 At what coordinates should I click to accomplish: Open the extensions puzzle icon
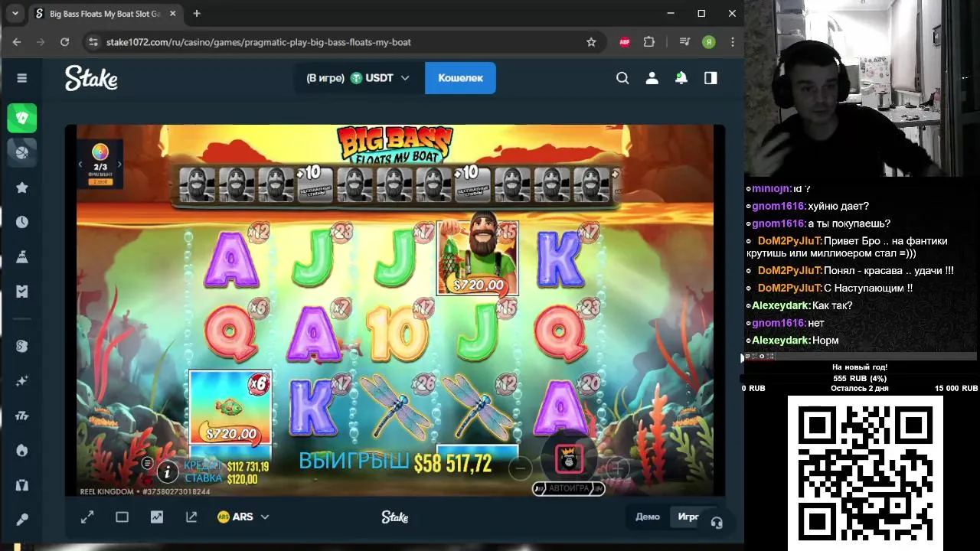pyautogui.click(x=649, y=42)
